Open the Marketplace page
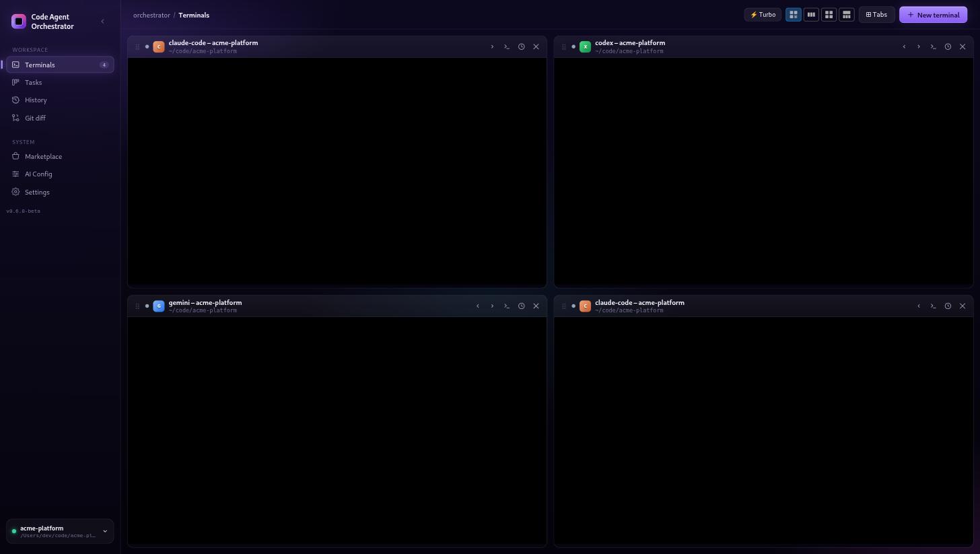 [60, 156]
